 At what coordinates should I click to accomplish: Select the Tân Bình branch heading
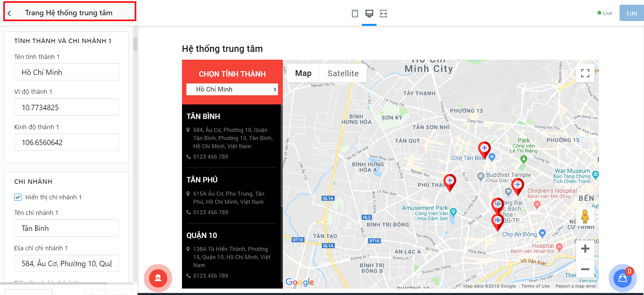[203, 116]
